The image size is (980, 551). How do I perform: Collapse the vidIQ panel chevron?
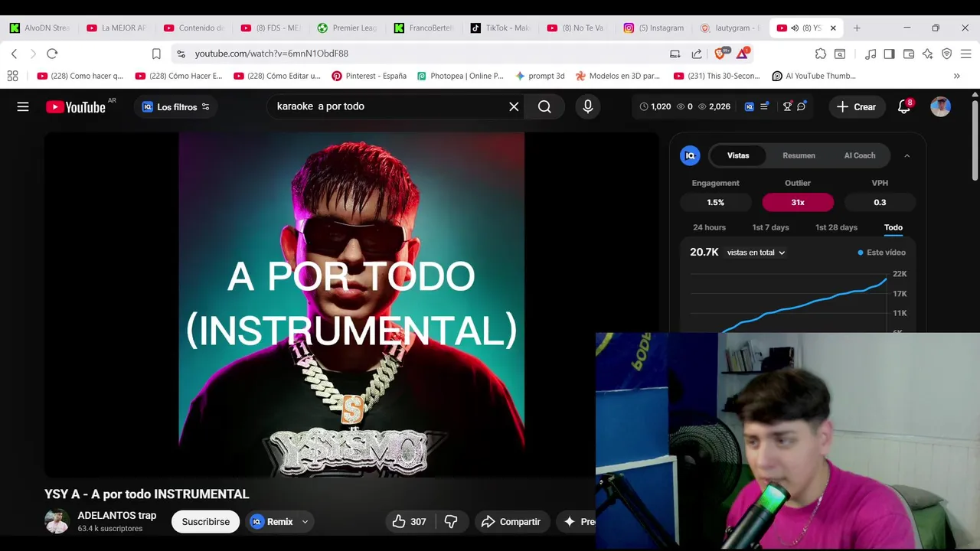tap(907, 155)
